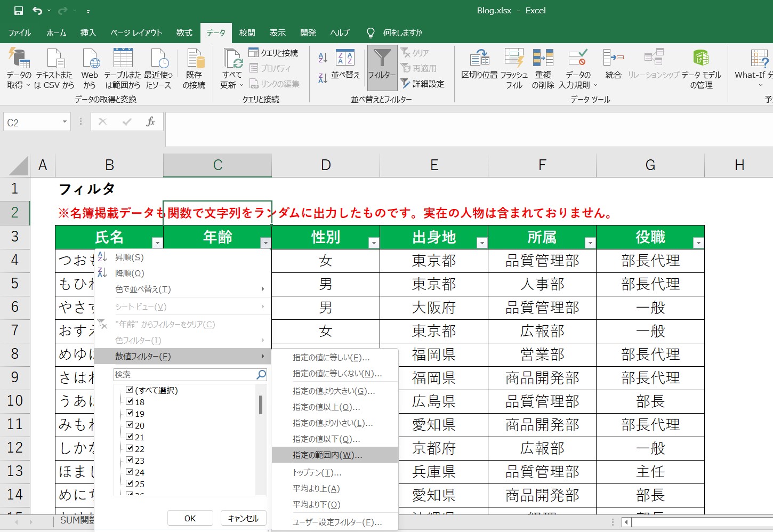The width and height of the screenshot is (773, 532).
Task: Click the Save icon in title bar
Action: pos(19,11)
